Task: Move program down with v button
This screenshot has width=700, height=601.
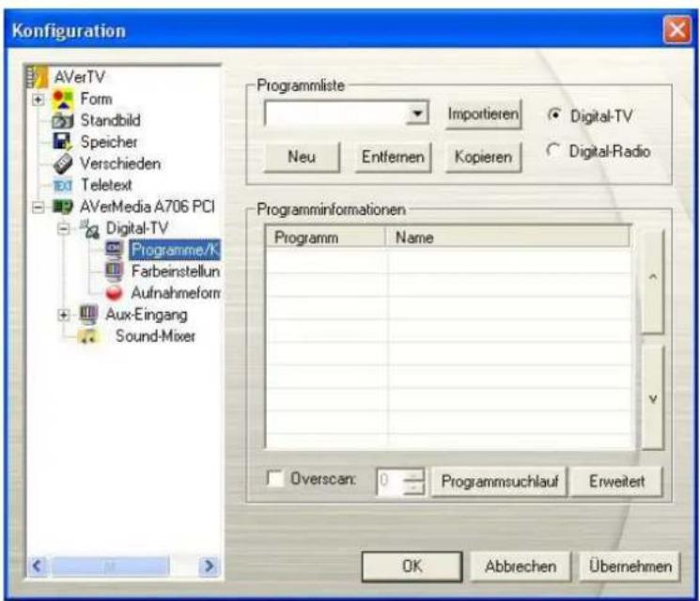Action: tap(652, 397)
